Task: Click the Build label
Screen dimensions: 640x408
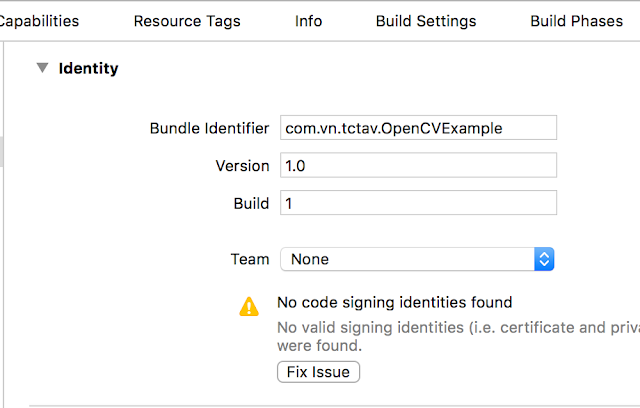Action: pyautogui.click(x=251, y=203)
